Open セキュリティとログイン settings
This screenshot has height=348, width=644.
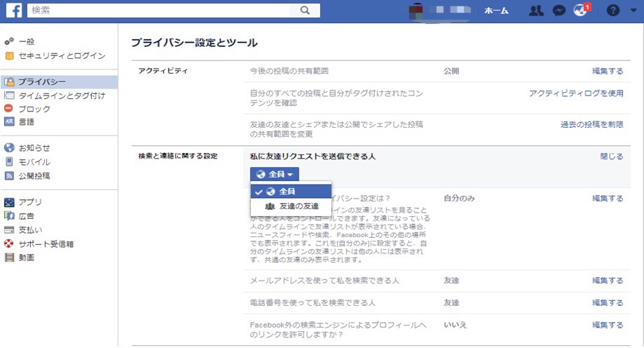62,55
